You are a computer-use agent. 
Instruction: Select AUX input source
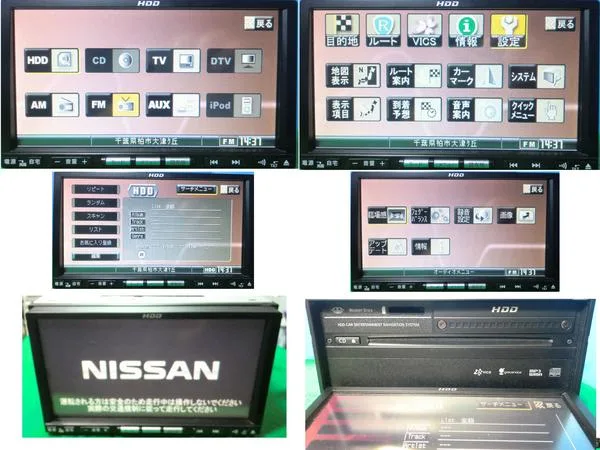coord(173,105)
